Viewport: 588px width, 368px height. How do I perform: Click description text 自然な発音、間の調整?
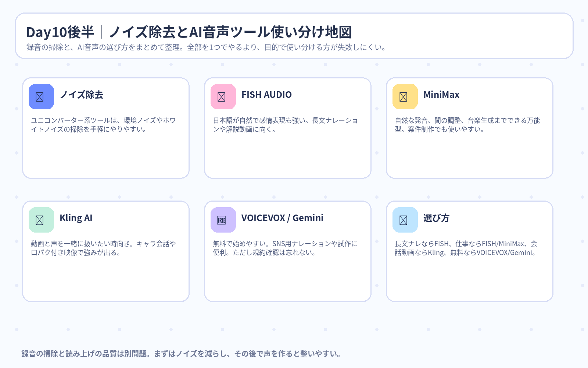pos(467,125)
